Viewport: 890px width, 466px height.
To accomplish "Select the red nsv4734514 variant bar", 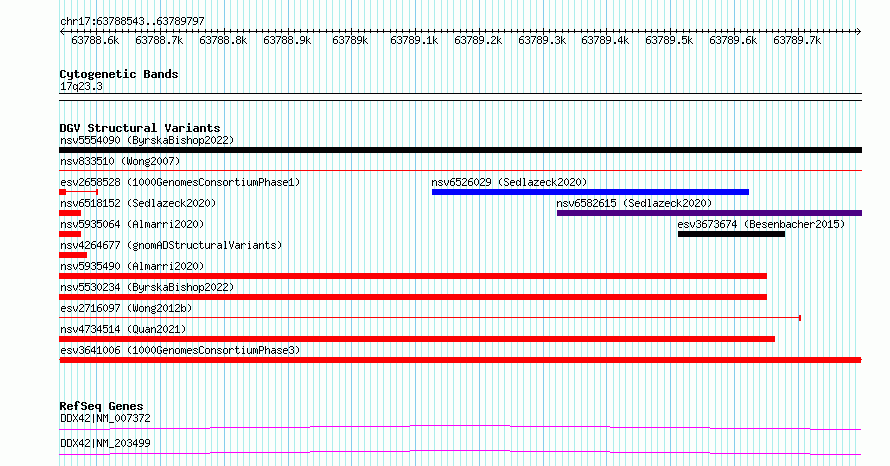I will point(417,339).
